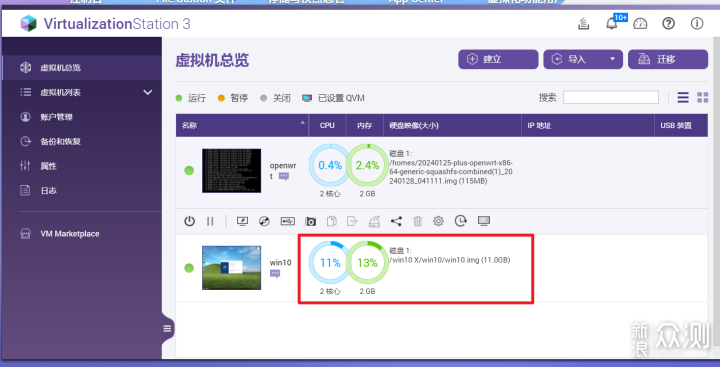Click the monitor screen icon at toolbar end
Image resolution: width=720 pixels, height=367 pixels.
[484, 221]
